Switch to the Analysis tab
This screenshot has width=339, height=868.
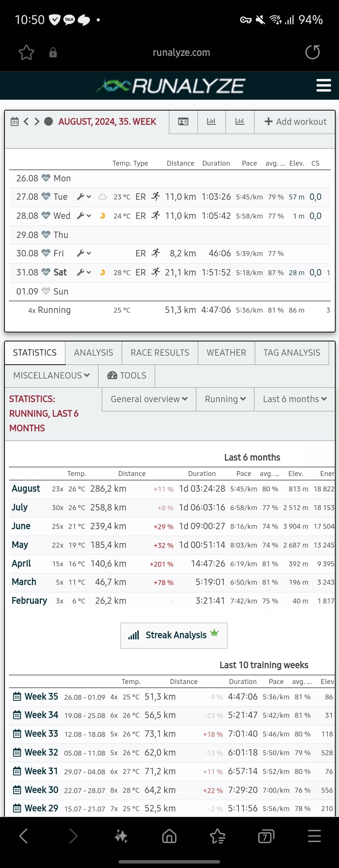coord(93,353)
